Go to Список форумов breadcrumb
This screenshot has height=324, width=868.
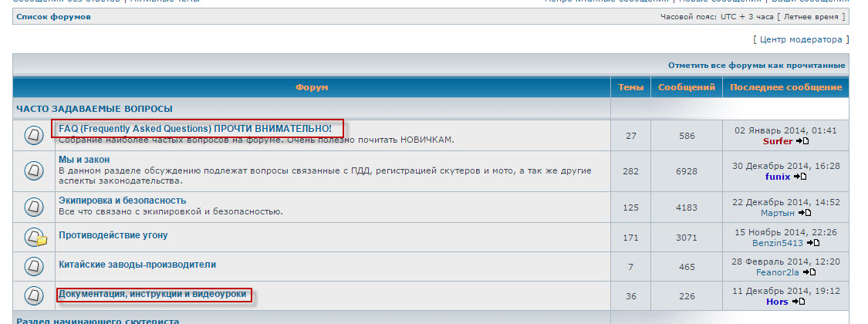tap(53, 16)
